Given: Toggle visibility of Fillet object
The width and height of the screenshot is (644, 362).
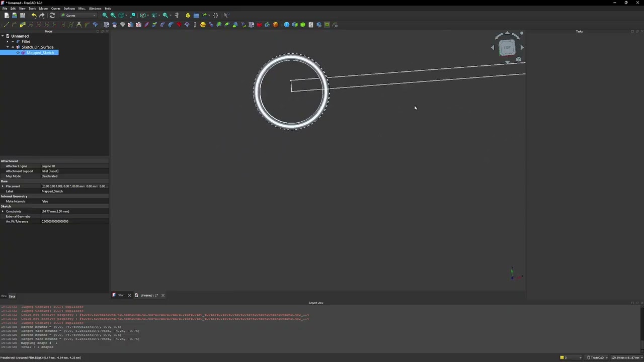Looking at the screenshot, I should click(13, 42).
